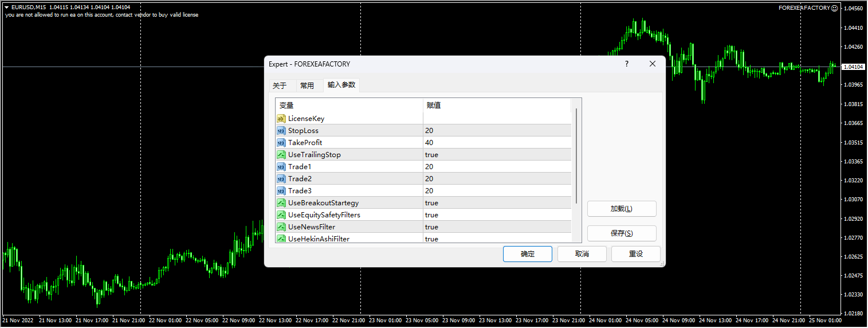This screenshot has width=868, height=328.
Task: Click the Trade3 integer type icon
Action: (x=281, y=191)
